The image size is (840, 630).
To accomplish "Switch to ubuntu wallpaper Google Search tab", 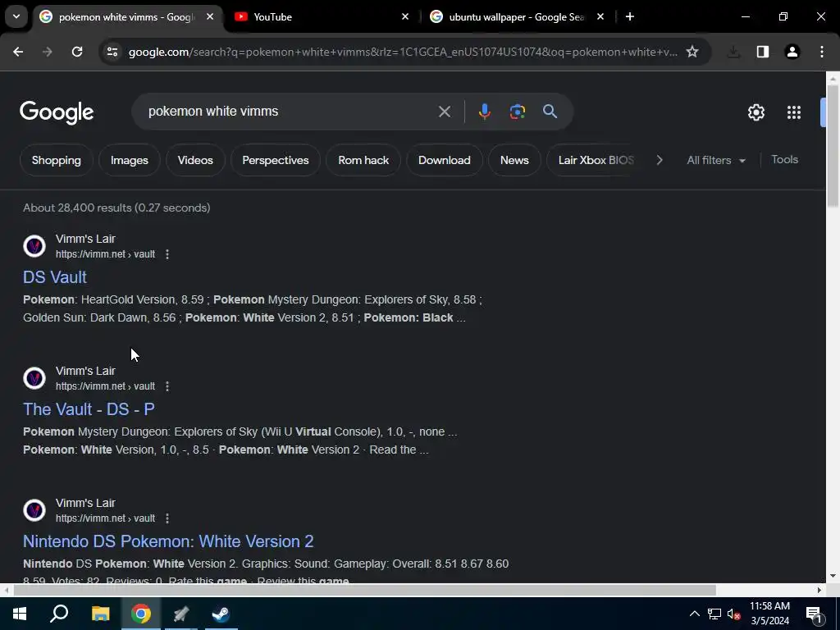I will [516, 16].
